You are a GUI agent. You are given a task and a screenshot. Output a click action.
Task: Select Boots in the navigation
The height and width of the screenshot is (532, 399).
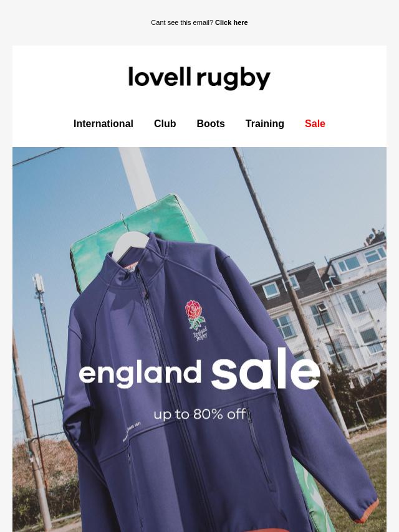(x=211, y=123)
